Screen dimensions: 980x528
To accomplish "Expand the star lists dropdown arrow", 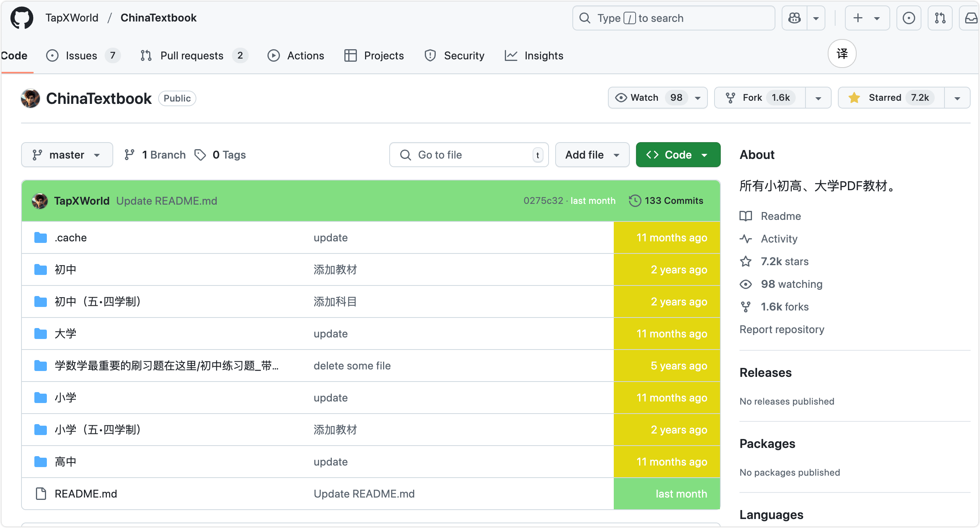I will (x=957, y=98).
